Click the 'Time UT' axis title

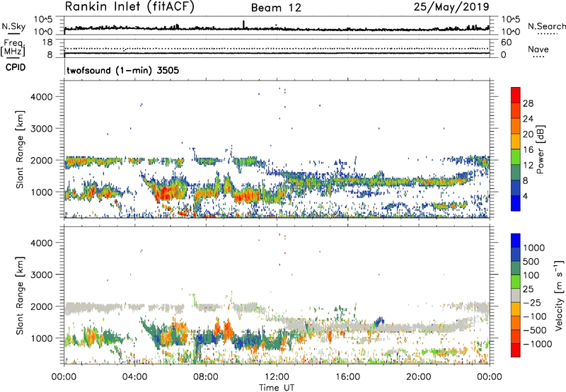coord(277,388)
